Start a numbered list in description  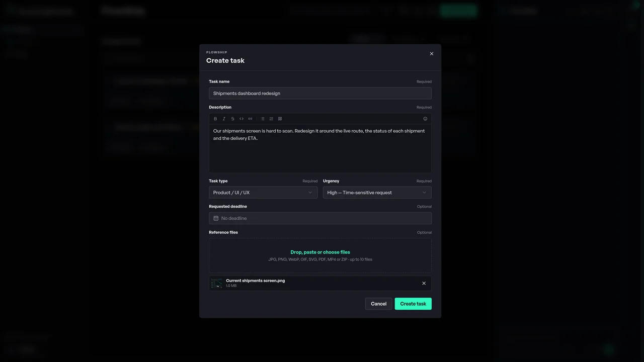pyautogui.click(x=271, y=119)
